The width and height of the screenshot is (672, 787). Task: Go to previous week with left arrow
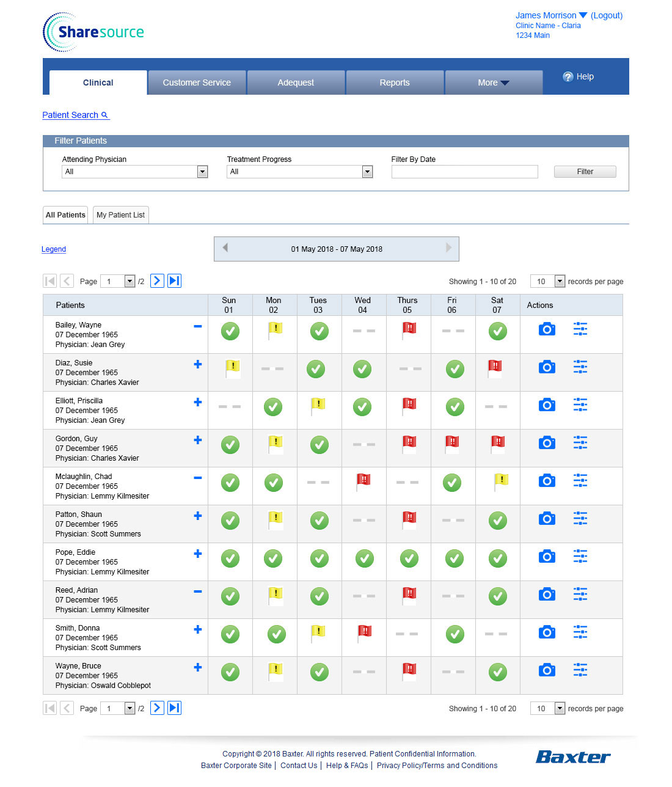[225, 247]
